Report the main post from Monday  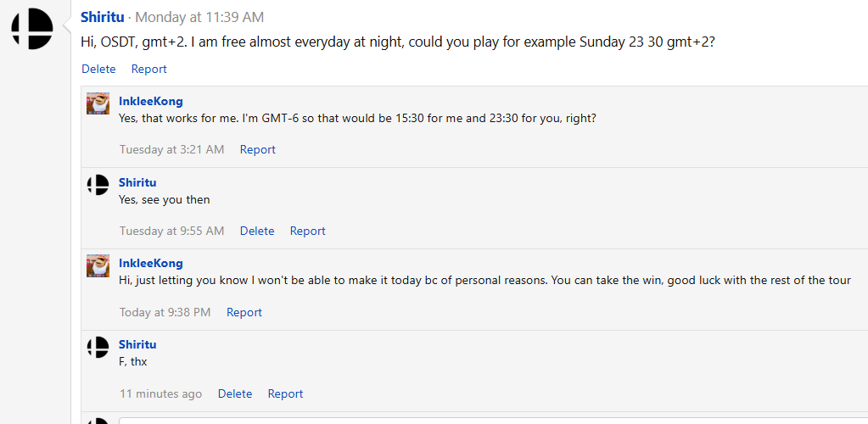148,69
